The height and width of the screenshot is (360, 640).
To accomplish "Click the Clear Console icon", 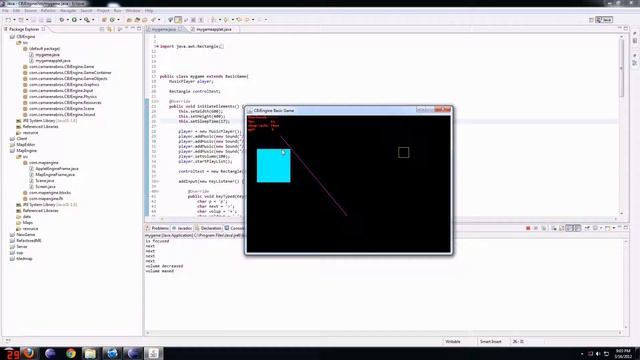I will [x=553, y=228].
